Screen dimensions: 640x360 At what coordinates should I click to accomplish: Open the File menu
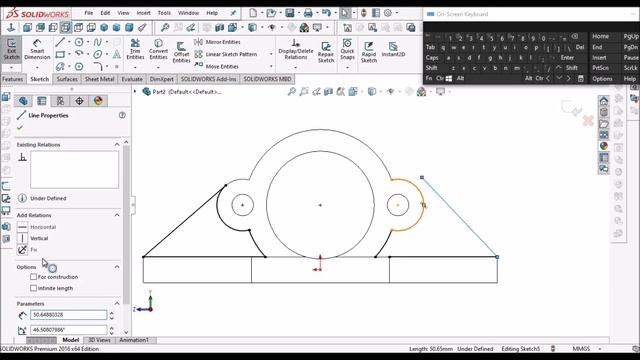[89, 13]
